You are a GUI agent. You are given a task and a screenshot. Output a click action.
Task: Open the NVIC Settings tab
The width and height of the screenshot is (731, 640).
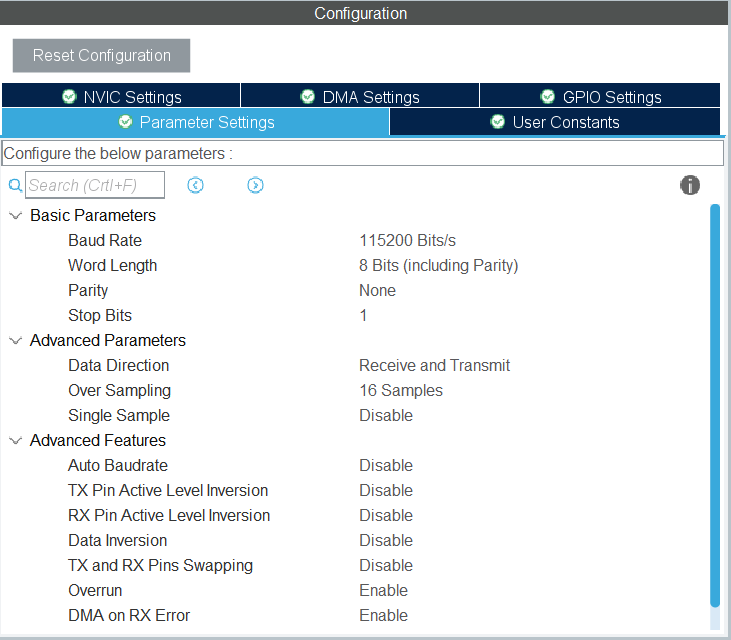click(x=121, y=96)
